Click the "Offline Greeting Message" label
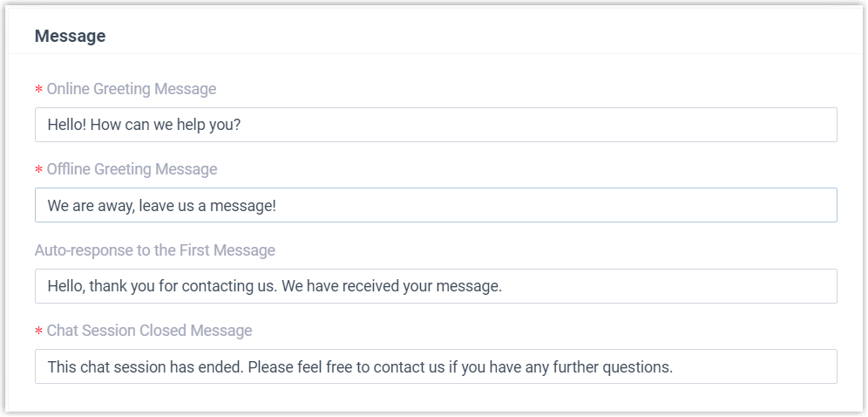Image resolution: width=868 pixels, height=417 pixels. pos(132,169)
